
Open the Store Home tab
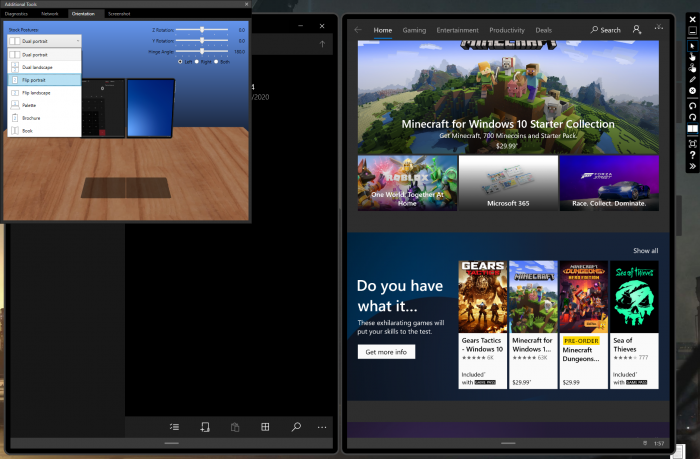[x=383, y=30]
